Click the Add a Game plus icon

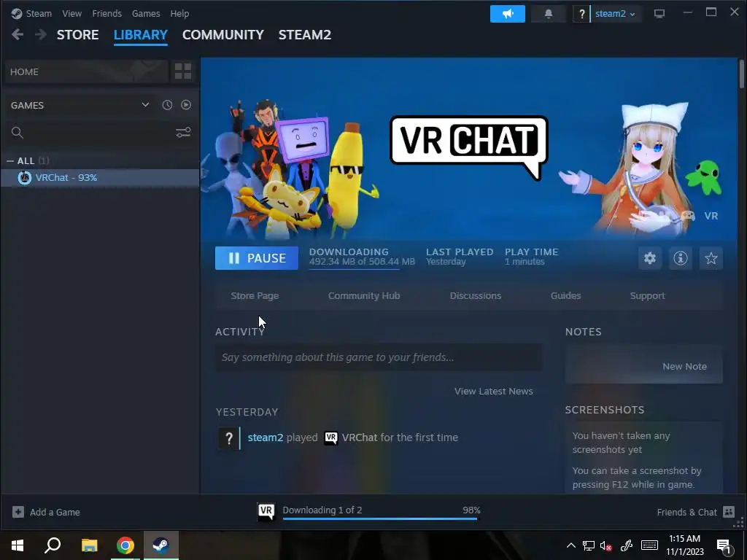pos(18,512)
